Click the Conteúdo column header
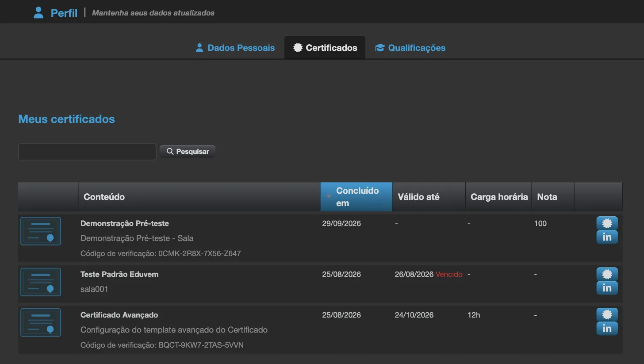This screenshot has width=644, height=364. (x=199, y=197)
